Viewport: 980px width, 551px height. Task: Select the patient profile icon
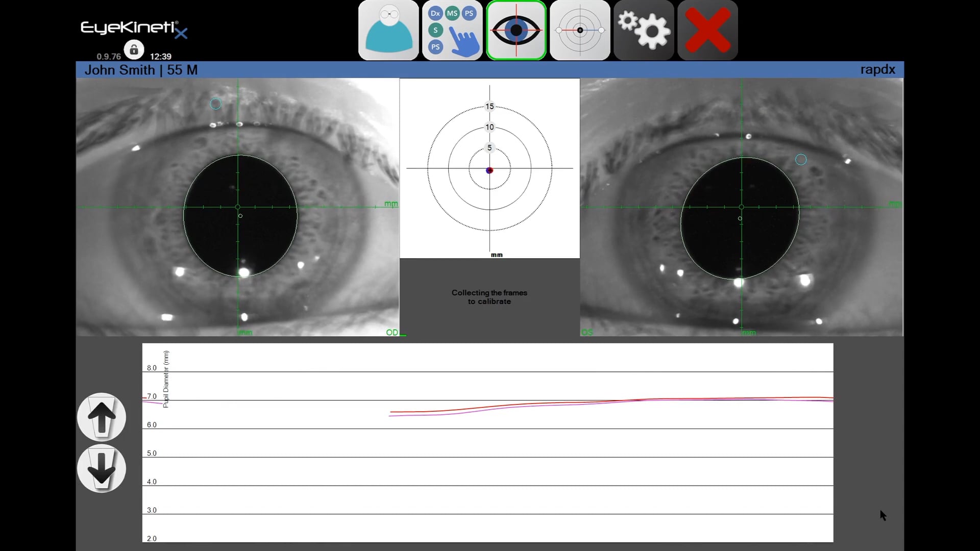[388, 31]
